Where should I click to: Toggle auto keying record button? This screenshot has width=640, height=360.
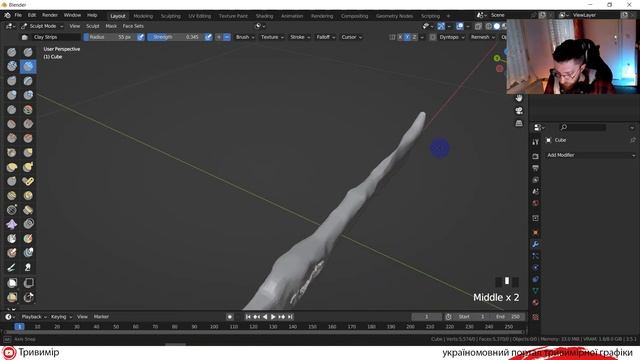[230, 317]
